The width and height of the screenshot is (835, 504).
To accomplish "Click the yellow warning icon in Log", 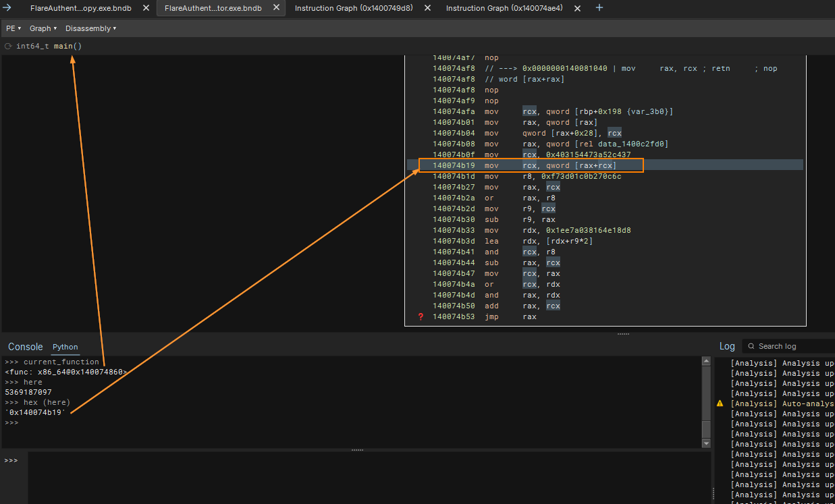I will 720,403.
